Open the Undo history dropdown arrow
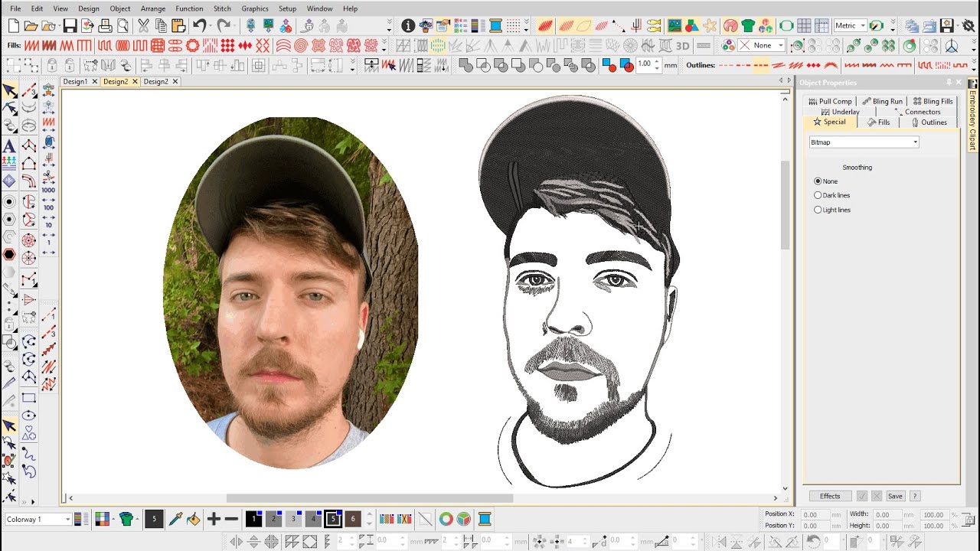The width and height of the screenshot is (980, 551). [211, 26]
